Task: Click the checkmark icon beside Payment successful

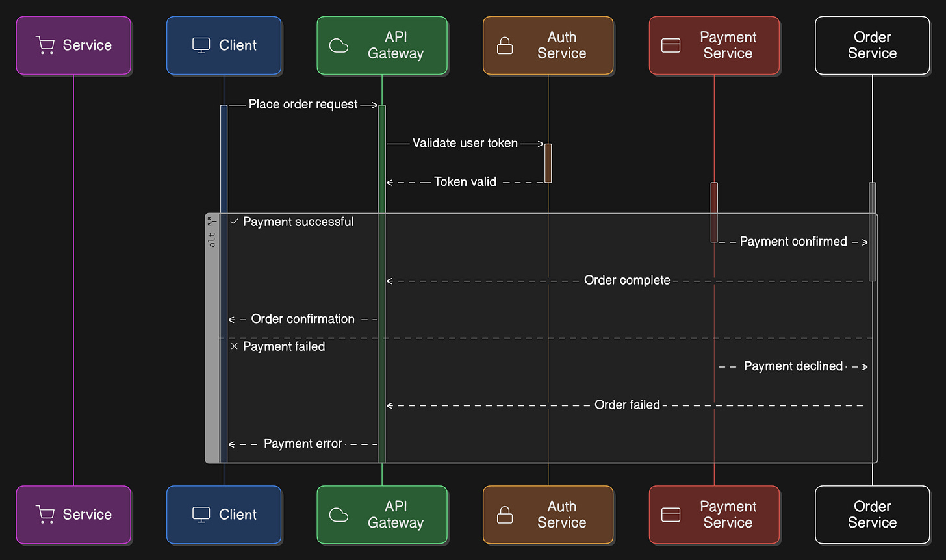Action: point(234,222)
